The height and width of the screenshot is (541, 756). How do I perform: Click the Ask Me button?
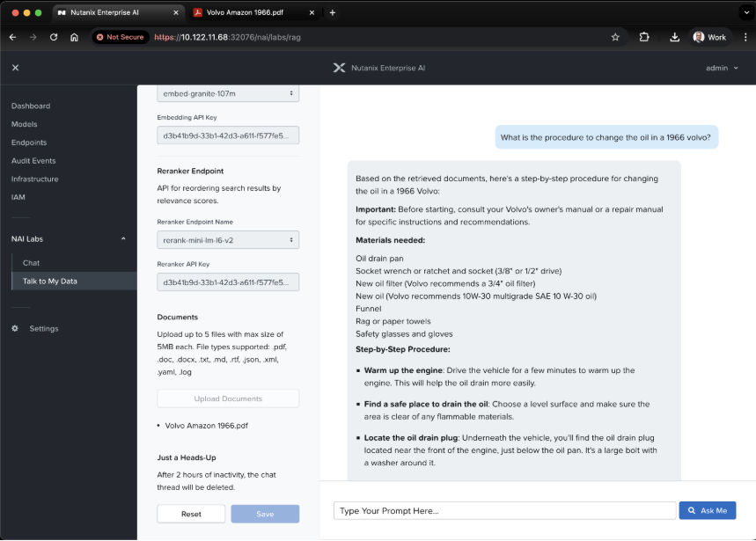pyautogui.click(x=707, y=510)
